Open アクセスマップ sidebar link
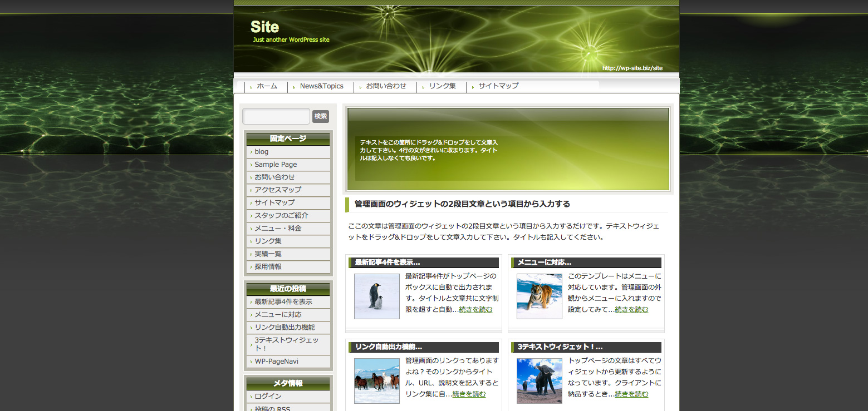 tap(288, 190)
